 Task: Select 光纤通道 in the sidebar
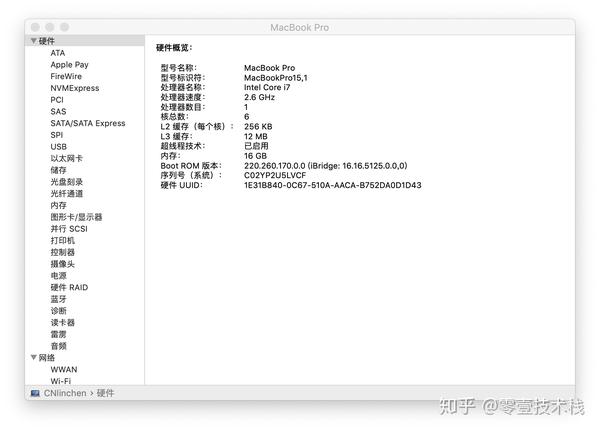[x=67, y=194]
